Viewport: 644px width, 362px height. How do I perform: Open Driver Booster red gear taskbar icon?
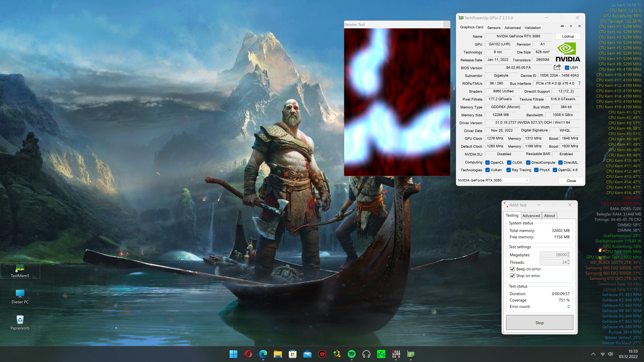coord(322,354)
